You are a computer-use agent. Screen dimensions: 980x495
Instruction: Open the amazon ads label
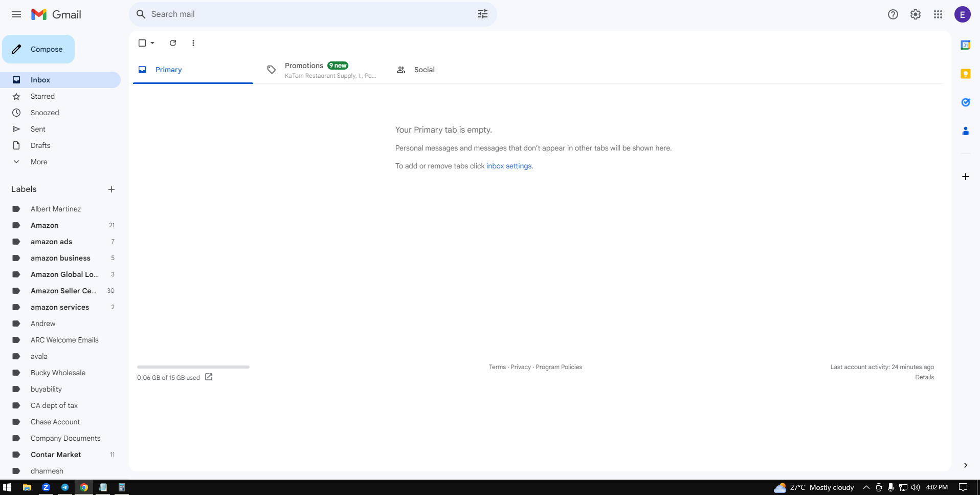pyautogui.click(x=60, y=242)
